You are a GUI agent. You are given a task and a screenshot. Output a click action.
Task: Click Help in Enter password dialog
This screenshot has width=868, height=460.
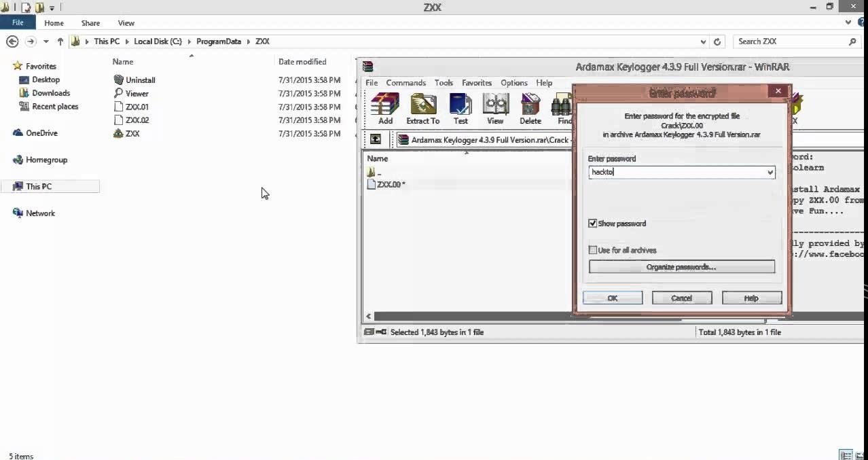point(752,298)
